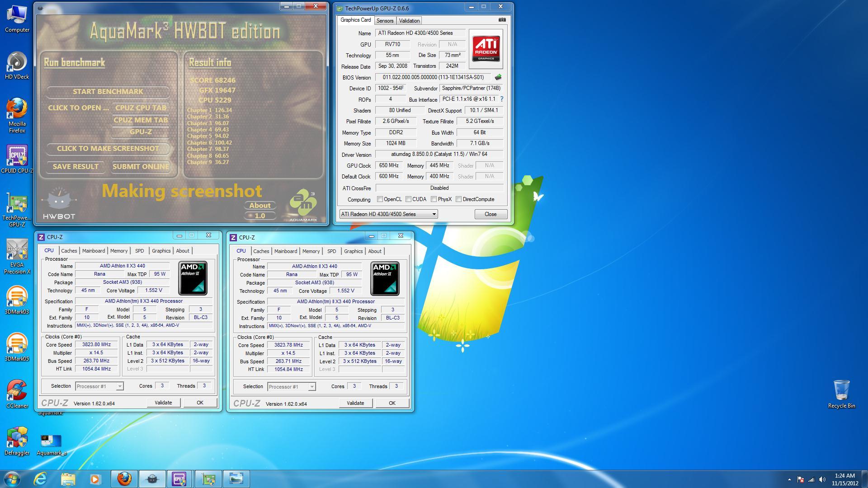The height and width of the screenshot is (488, 868).
Task: Open the CPUID CPU-Z desktop shortcut
Action: point(17,160)
